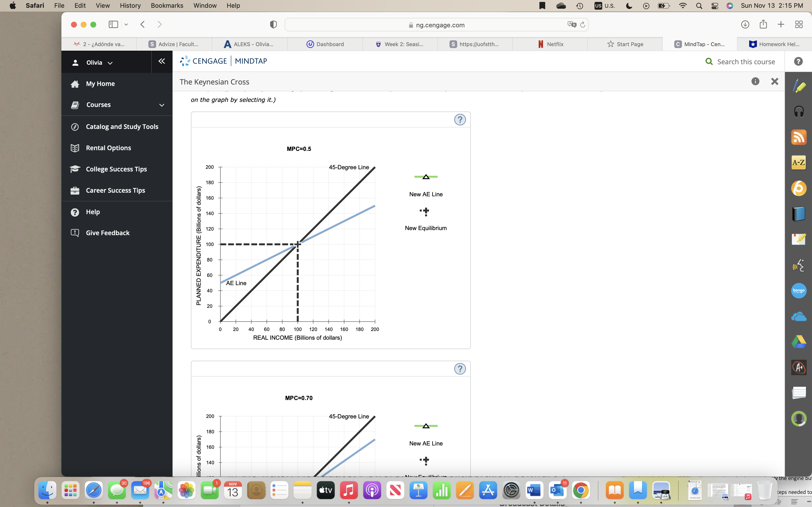This screenshot has height=507, width=812.
Task: Open the A-Z glossary tool
Action: (x=799, y=162)
